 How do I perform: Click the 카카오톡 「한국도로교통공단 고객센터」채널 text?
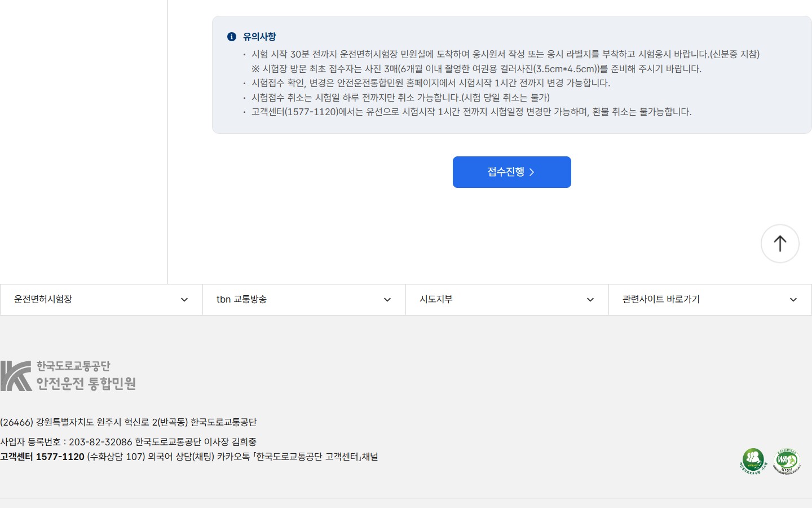pyautogui.click(x=298, y=457)
